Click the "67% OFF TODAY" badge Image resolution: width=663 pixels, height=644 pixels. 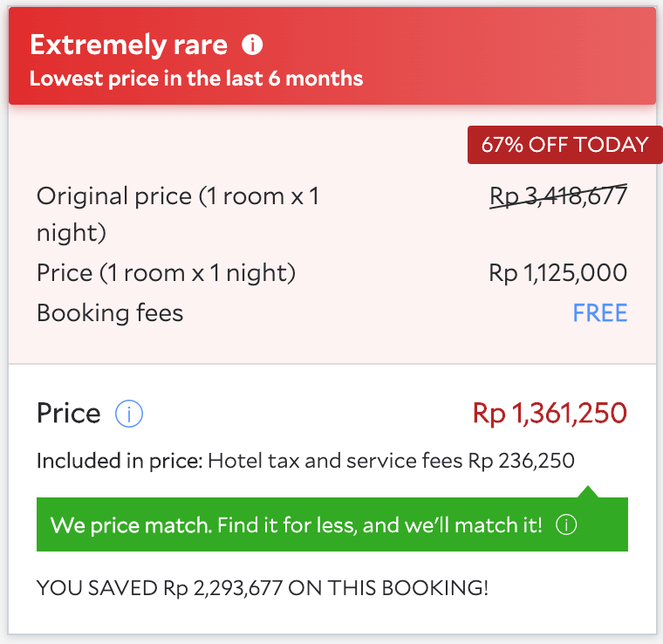(564, 145)
